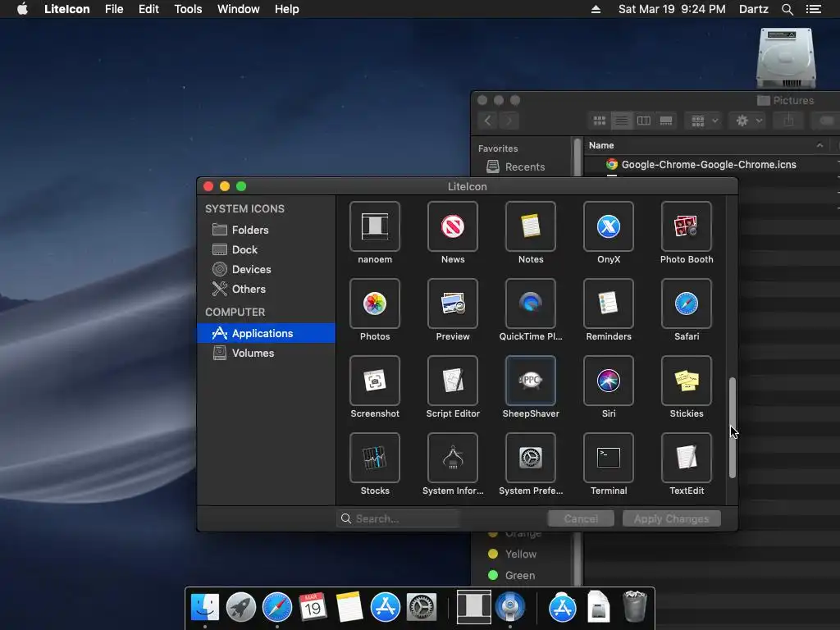The width and height of the screenshot is (840, 630).
Task: Open the Help menu
Action: click(286, 9)
